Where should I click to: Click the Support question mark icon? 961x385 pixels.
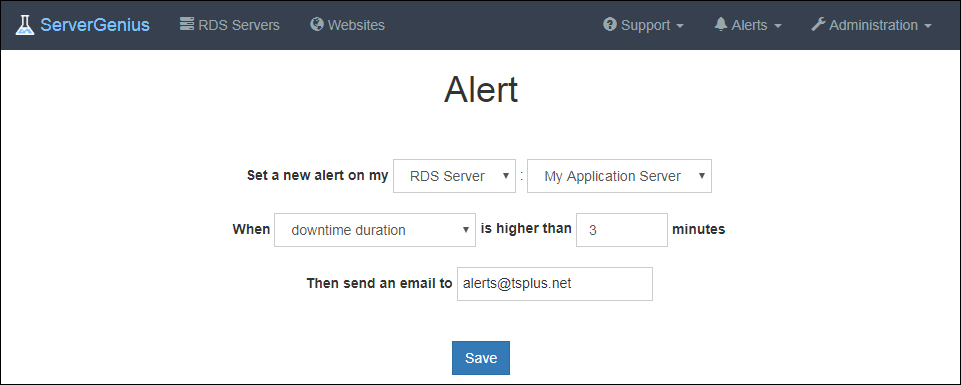tap(609, 25)
